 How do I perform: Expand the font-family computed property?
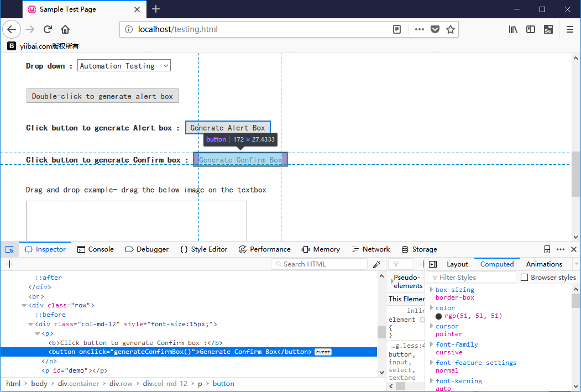pos(431,344)
